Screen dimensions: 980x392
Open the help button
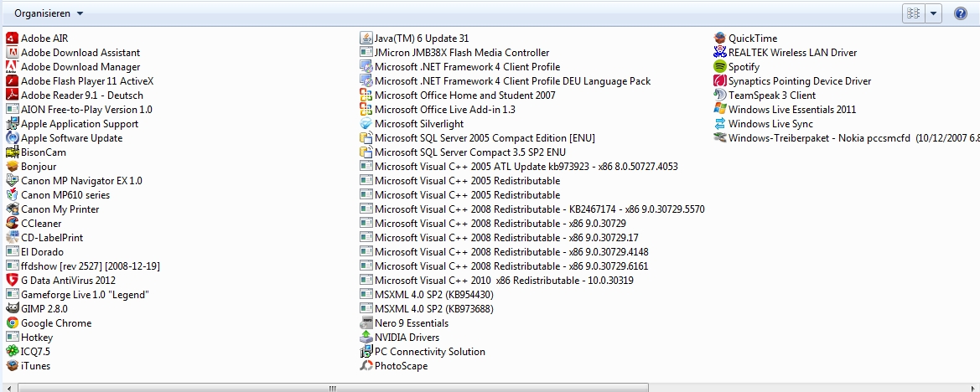(961, 13)
